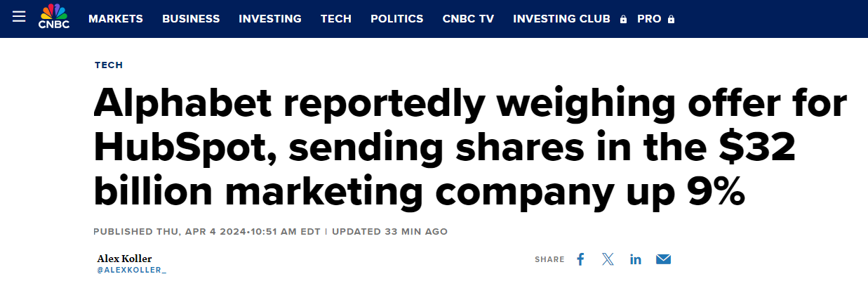Select Investing in the top navigation
The height and width of the screenshot is (293, 868).
[270, 19]
